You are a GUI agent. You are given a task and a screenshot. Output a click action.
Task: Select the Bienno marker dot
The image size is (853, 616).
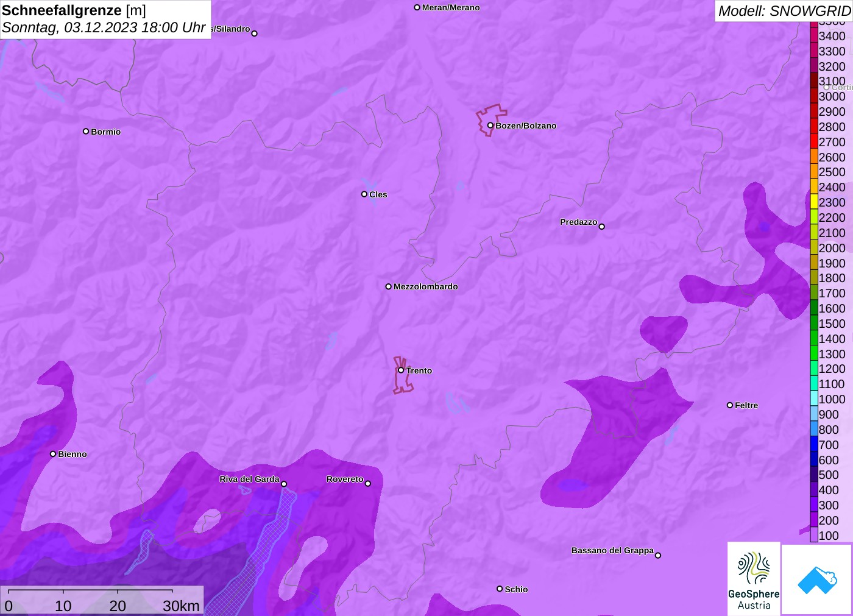(53, 453)
